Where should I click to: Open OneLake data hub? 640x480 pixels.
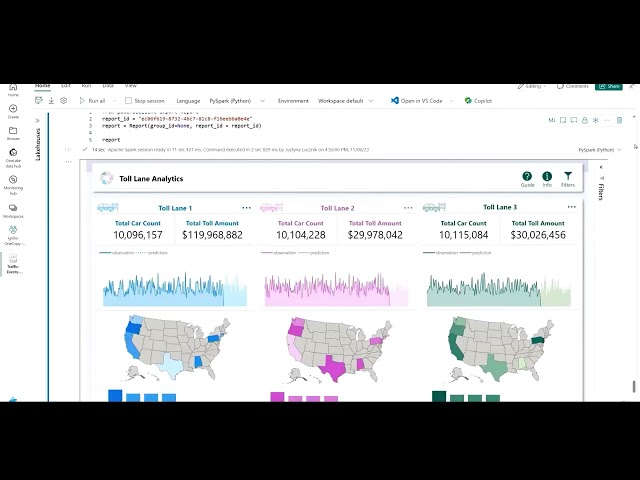pyautogui.click(x=13, y=158)
